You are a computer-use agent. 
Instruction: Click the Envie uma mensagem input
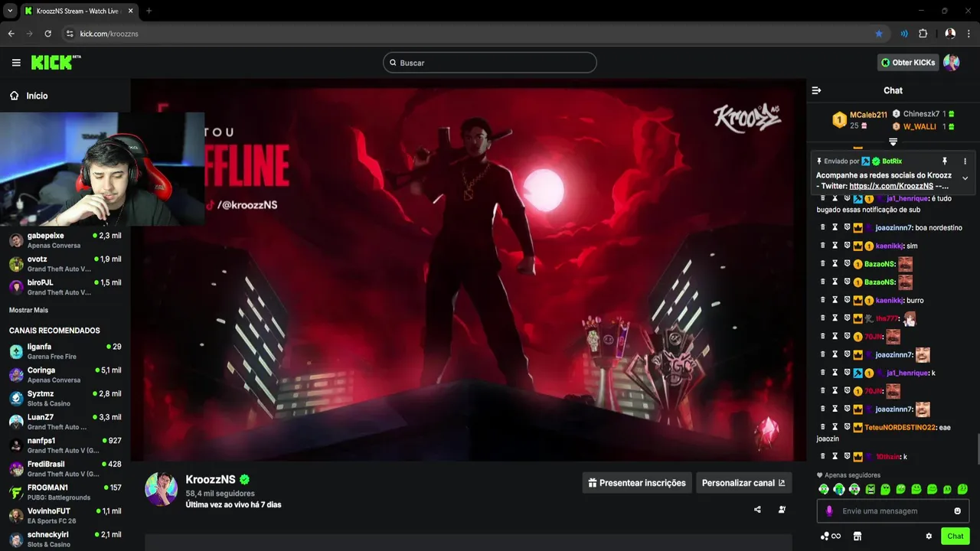pyautogui.click(x=893, y=511)
